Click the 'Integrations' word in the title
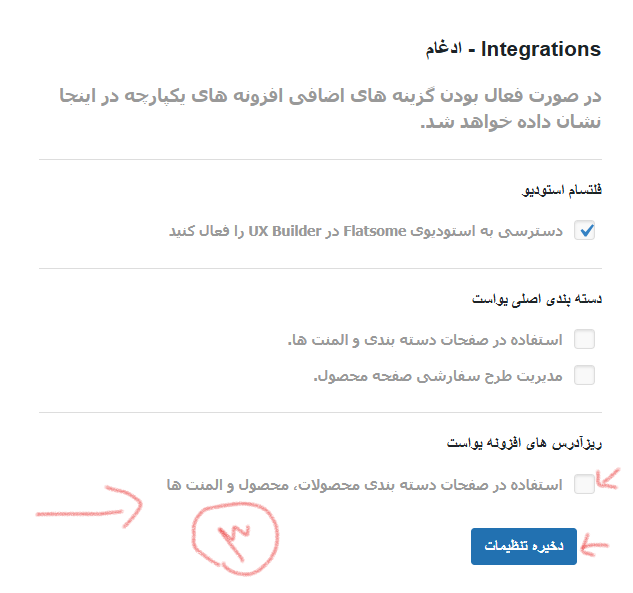Viewport: 633px width, 593px height. tap(541, 49)
